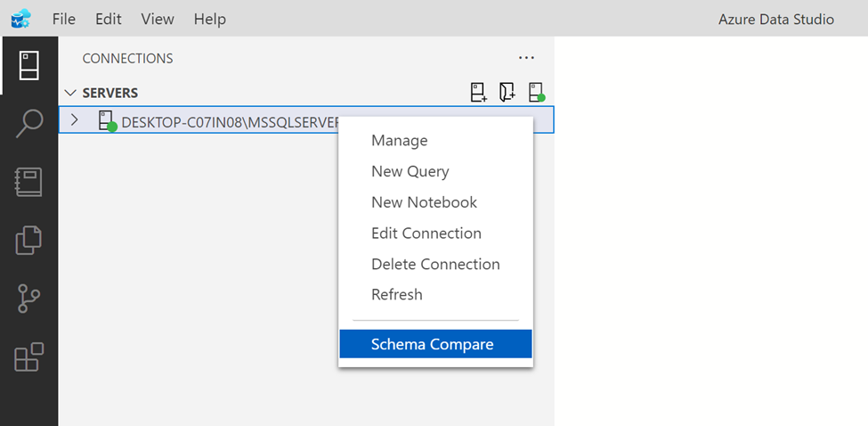Open the Extensions view icon
Viewport: 868px width, 426px height.
pos(28,356)
